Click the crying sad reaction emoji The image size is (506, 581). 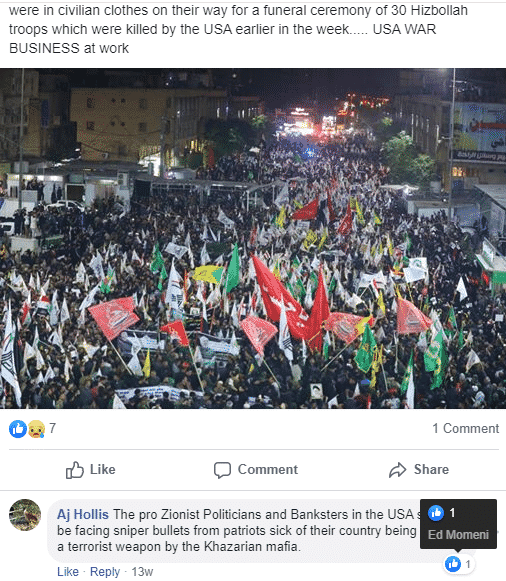coord(36,429)
